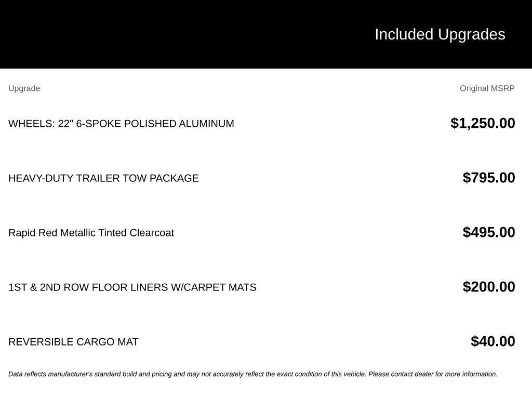
Task: Click the 22" 6-spoke polished aluminum wheels upgrade
Action: tap(121, 124)
